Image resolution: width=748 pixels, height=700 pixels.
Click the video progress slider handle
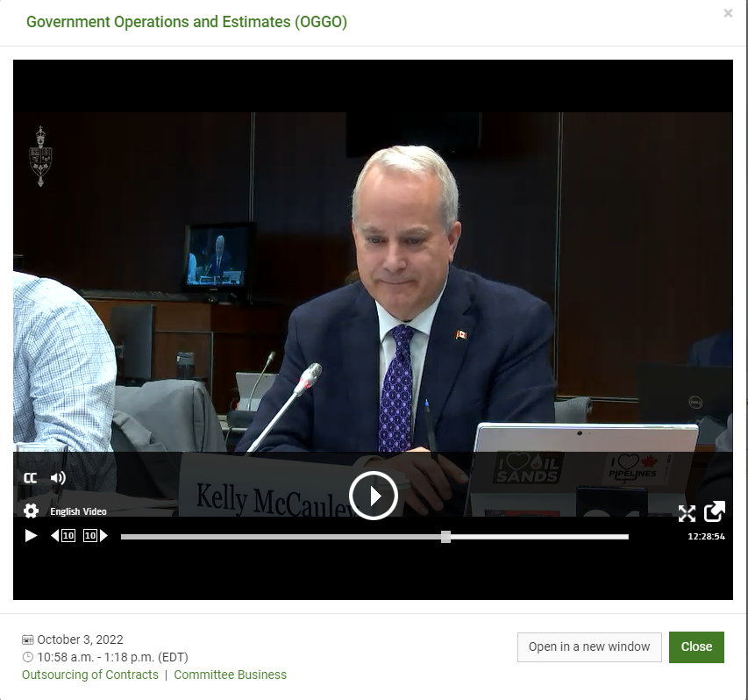click(x=445, y=537)
